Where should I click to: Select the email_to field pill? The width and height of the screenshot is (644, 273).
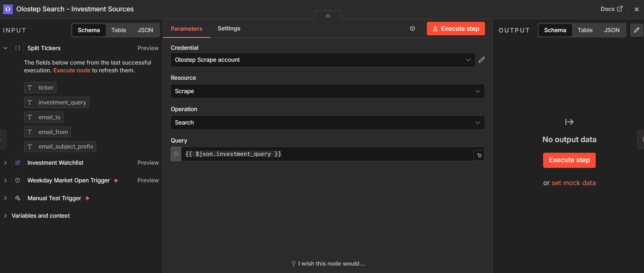coord(44,117)
